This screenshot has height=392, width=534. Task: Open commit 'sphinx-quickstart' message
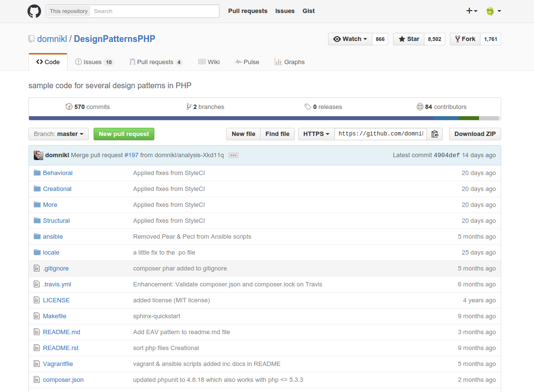tap(157, 316)
